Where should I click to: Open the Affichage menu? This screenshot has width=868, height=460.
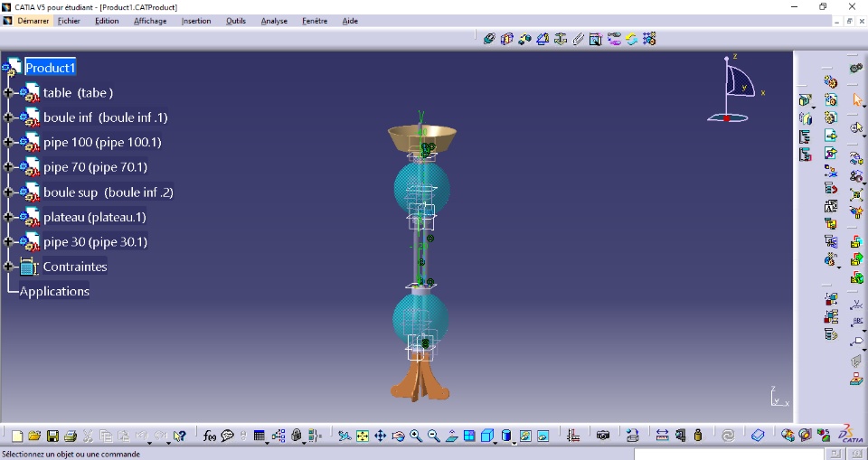coord(150,21)
